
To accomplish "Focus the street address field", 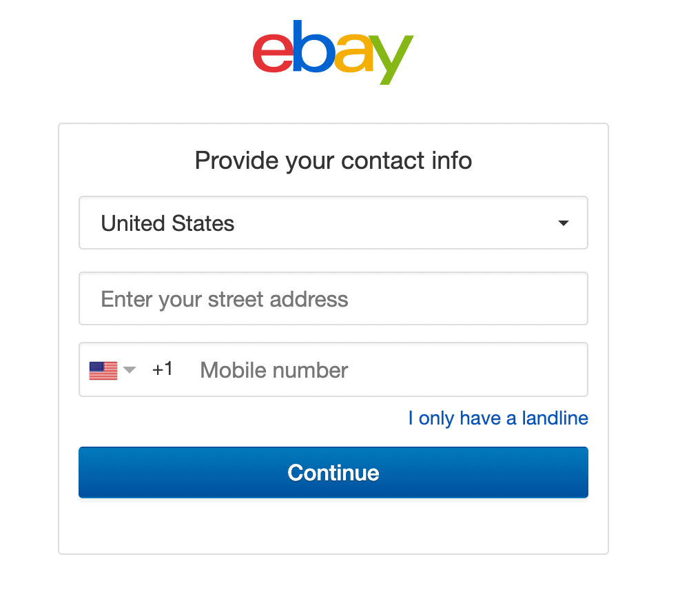I will (x=333, y=298).
